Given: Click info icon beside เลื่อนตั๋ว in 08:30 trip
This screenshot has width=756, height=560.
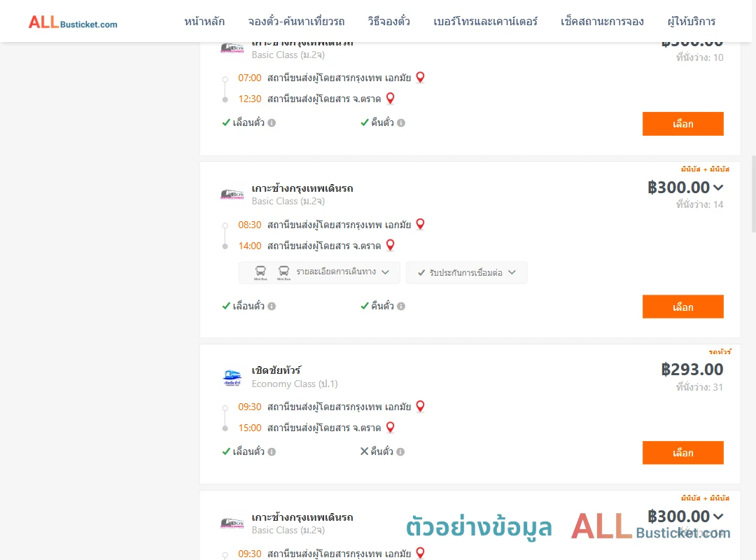Looking at the screenshot, I should (x=272, y=307).
